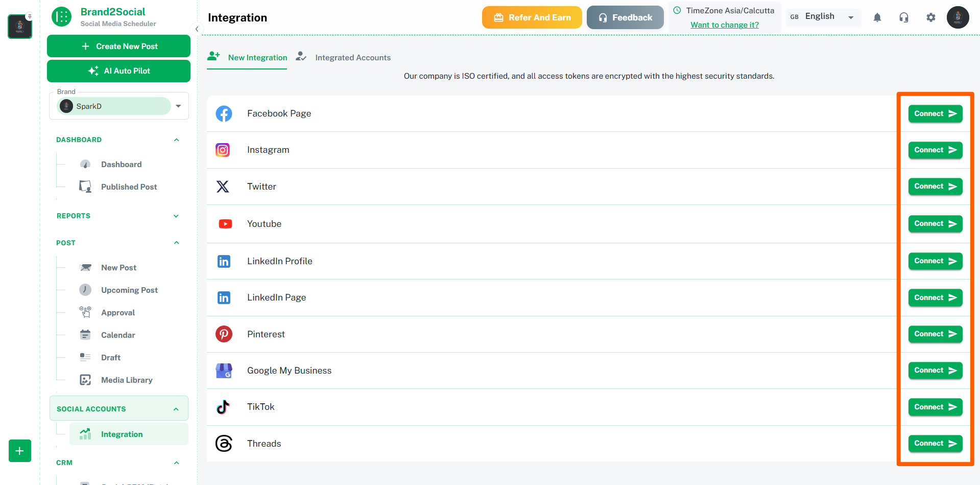Click the TikTok icon
Image resolution: width=980 pixels, height=485 pixels.
point(223,407)
